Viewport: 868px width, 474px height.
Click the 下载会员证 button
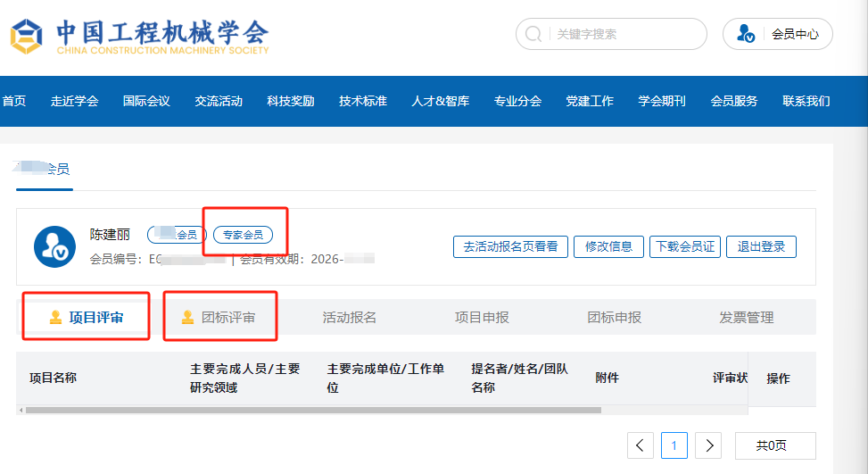[685, 246]
